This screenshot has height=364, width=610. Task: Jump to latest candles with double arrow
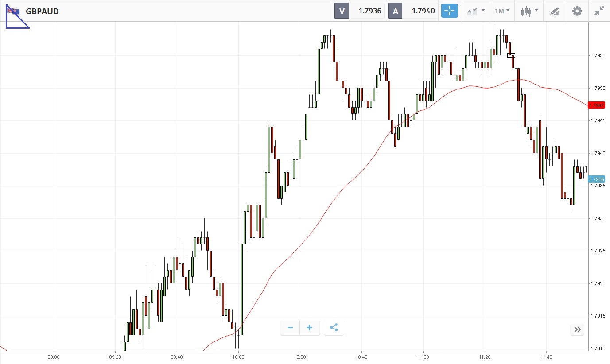[577, 329]
